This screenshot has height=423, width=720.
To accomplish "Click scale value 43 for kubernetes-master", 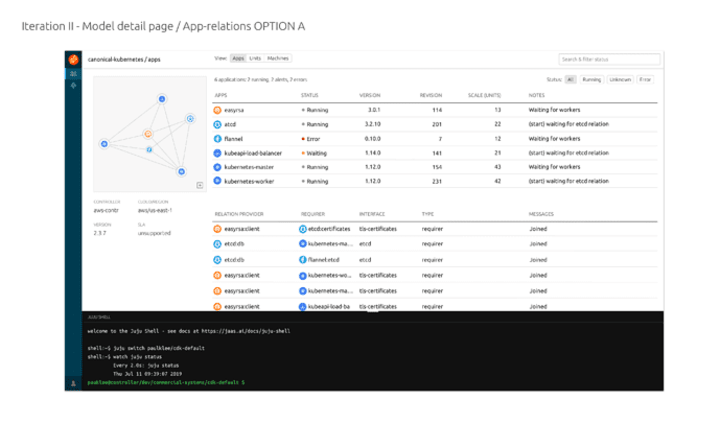I will pos(498,167).
